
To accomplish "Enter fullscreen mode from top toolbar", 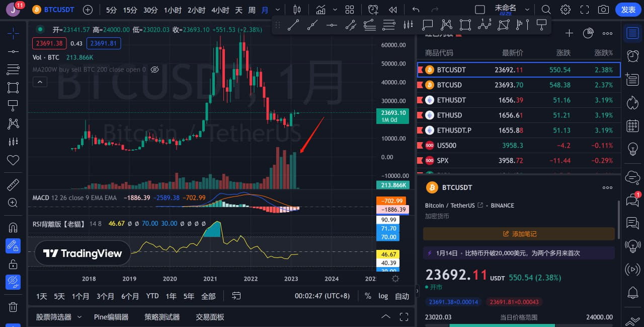I will click(585, 10).
